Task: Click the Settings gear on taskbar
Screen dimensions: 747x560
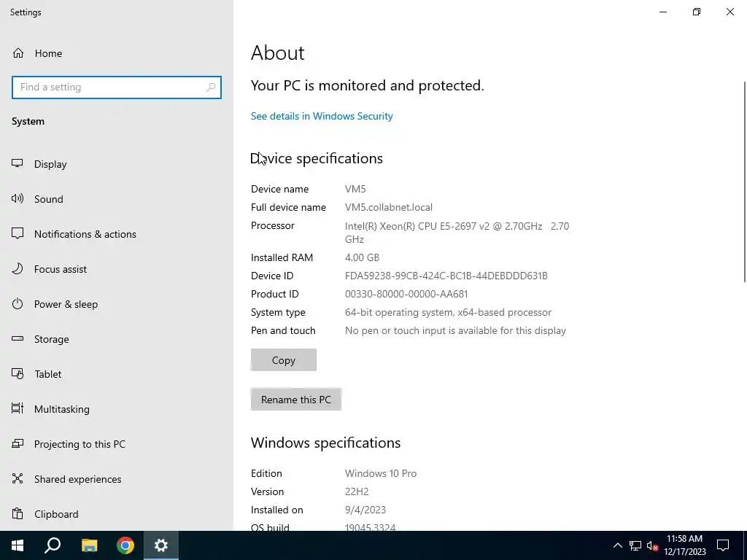Action: coord(161,545)
